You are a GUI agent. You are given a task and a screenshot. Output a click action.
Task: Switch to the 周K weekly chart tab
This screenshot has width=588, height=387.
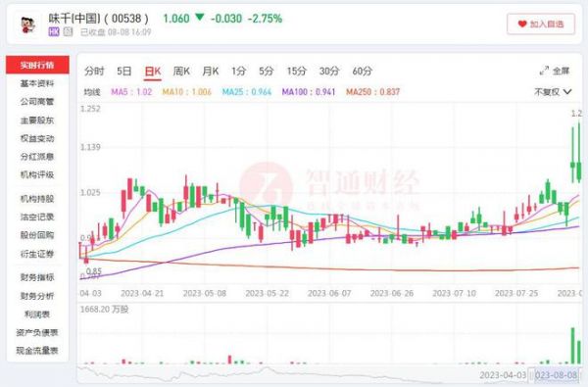pyautogui.click(x=181, y=71)
